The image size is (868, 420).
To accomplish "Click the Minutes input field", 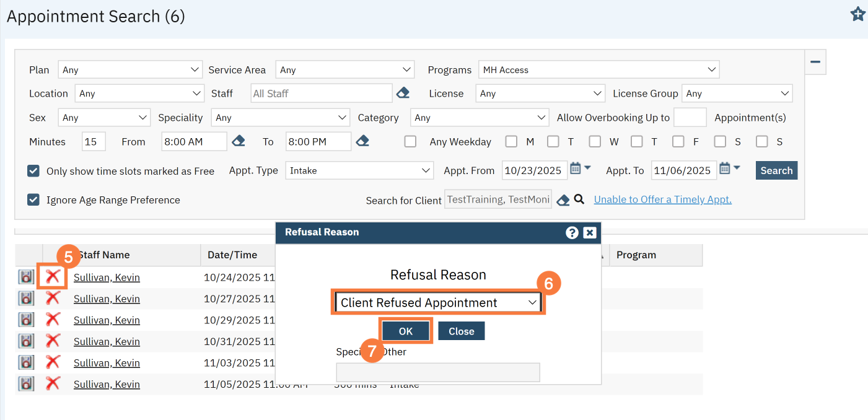I will (94, 142).
